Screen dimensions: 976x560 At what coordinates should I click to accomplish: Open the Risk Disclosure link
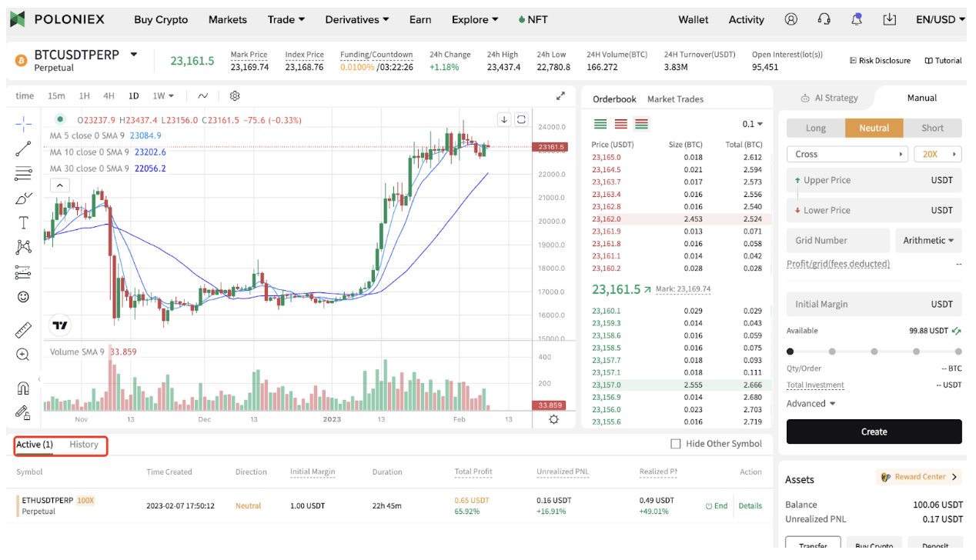[879, 61]
